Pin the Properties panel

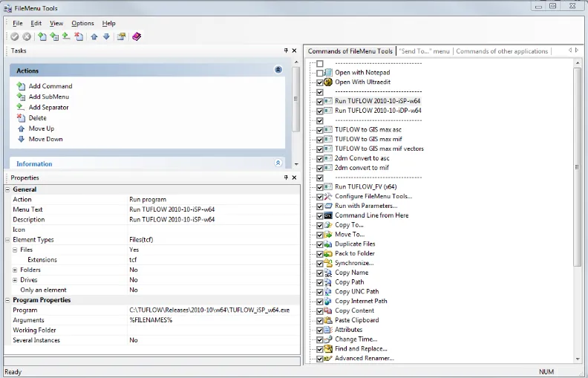pyautogui.click(x=286, y=177)
